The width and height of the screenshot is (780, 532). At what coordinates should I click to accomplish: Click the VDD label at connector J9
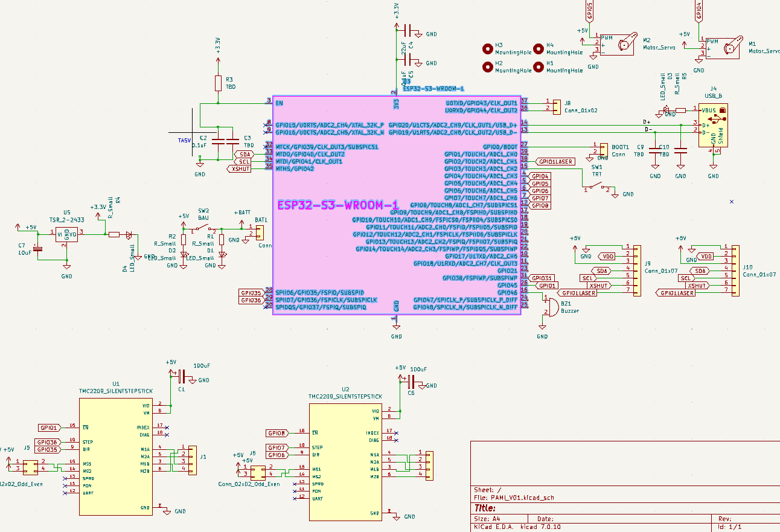[607, 256]
